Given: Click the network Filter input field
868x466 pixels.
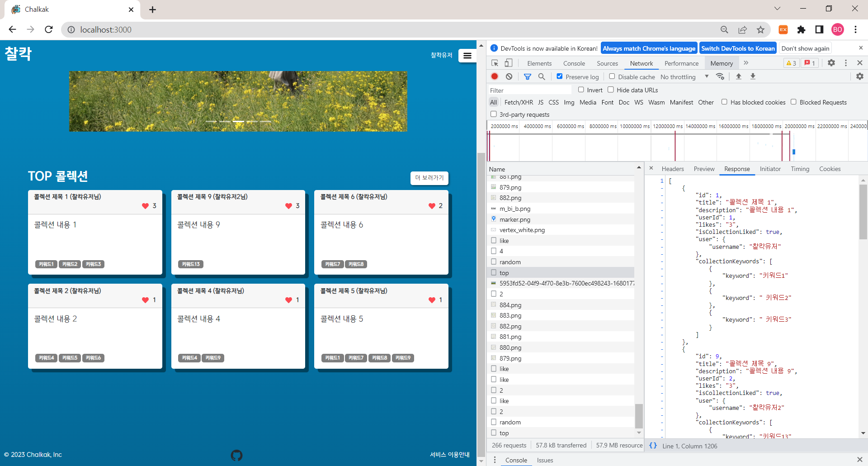Looking at the screenshot, I should pos(530,90).
